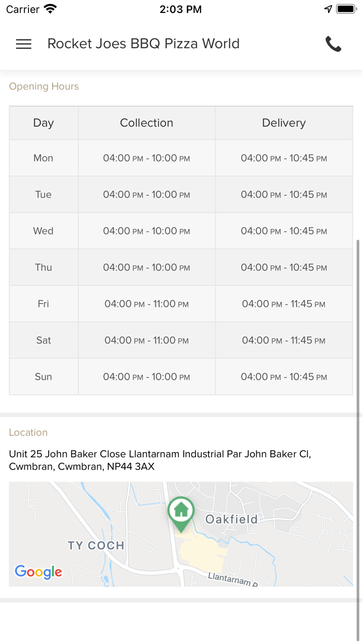Viewport: 362px width, 644px height.
Task: Tap the restaurant address text
Action: click(160, 460)
